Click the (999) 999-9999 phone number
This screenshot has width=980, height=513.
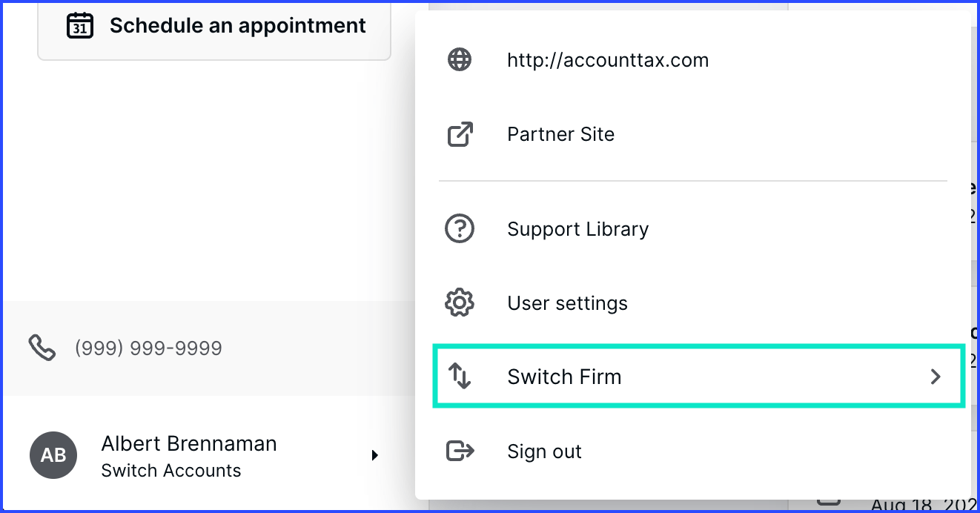148,348
